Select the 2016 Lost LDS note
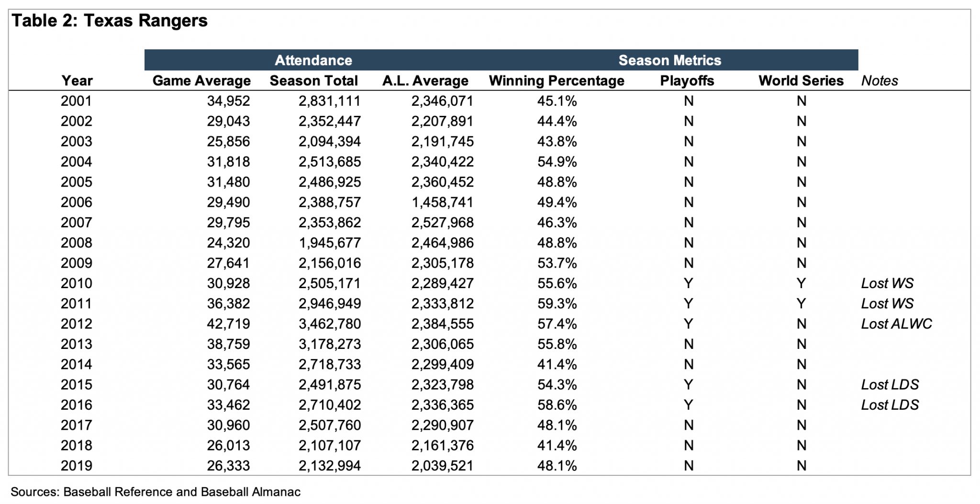The image size is (980, 504). 890,405
